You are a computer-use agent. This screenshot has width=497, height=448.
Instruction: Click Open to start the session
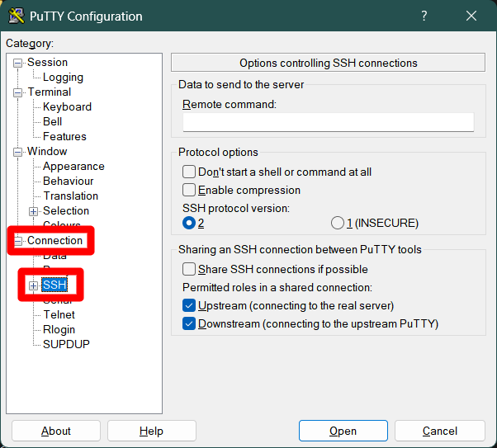point(343,431)
